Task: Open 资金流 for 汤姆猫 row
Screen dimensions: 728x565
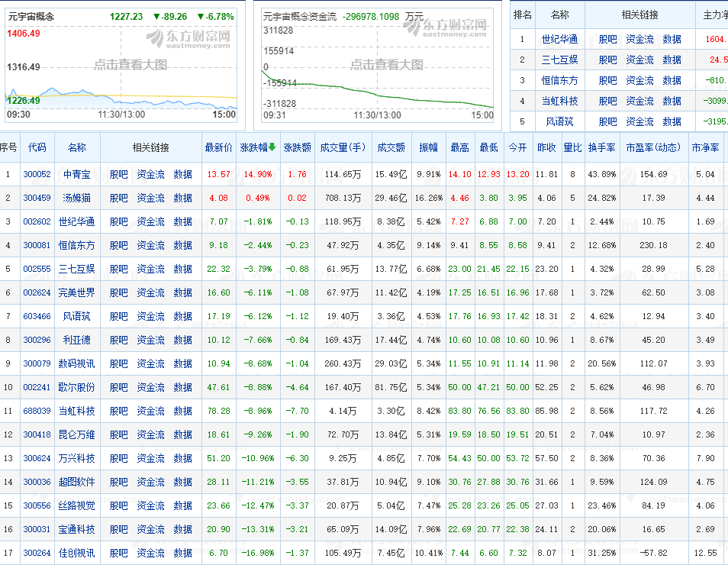Action: click(151, 198)
